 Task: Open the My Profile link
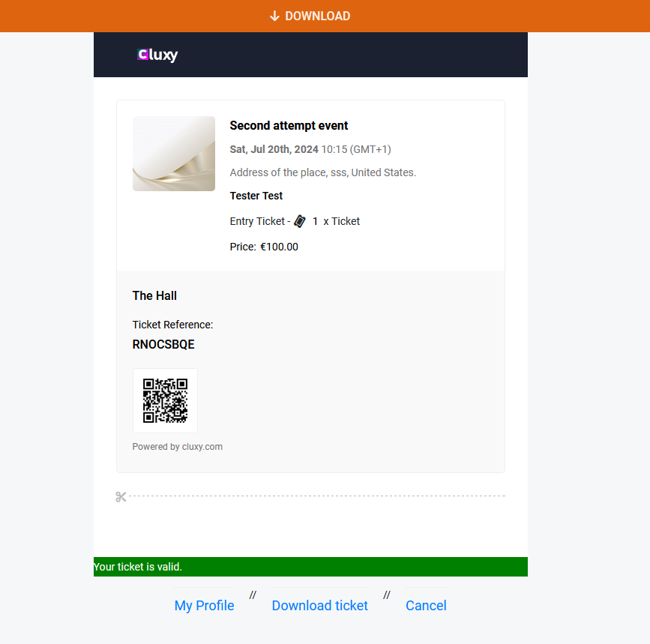coord(204,605)
